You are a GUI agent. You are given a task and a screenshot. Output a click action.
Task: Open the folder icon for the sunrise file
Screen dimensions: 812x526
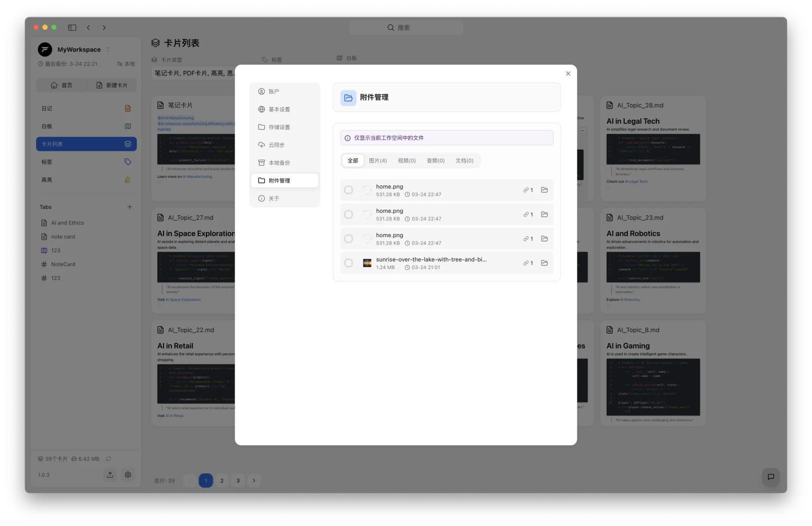[x=545, y=263]
